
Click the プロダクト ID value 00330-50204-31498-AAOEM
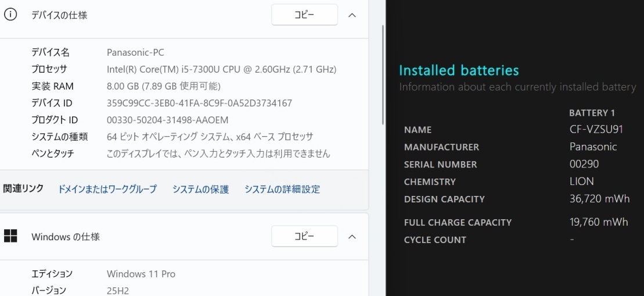[167, 120]
